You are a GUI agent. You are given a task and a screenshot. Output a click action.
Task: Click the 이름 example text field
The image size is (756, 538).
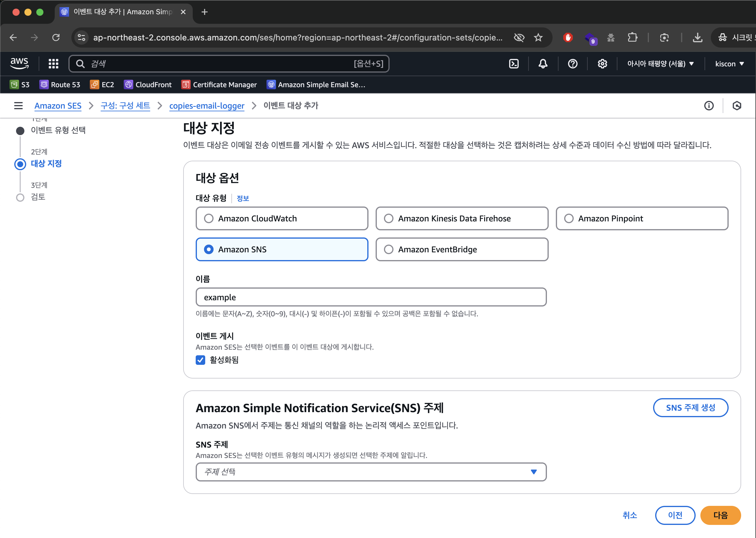pyautogui.click(x=371, y=297)
